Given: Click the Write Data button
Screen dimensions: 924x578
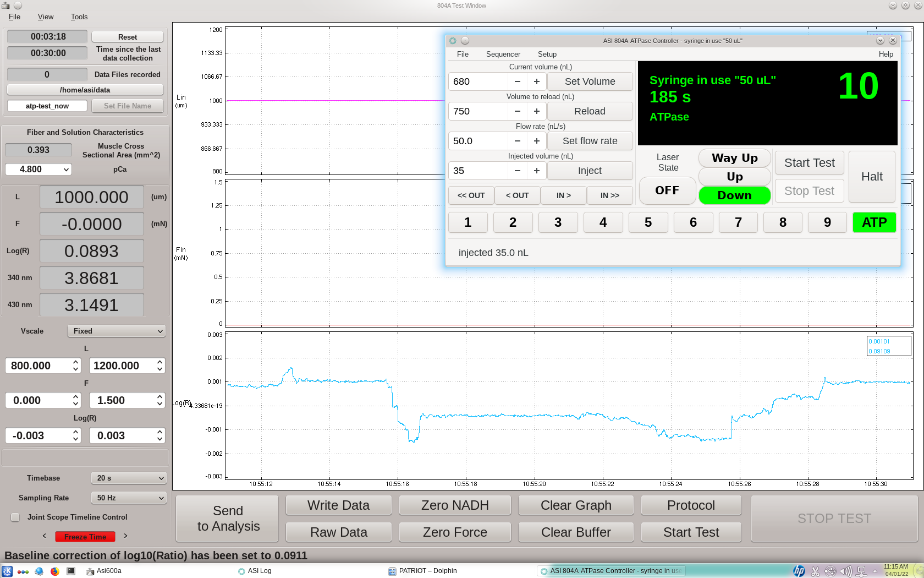Looking at the screenshot, I should (338, 505).
